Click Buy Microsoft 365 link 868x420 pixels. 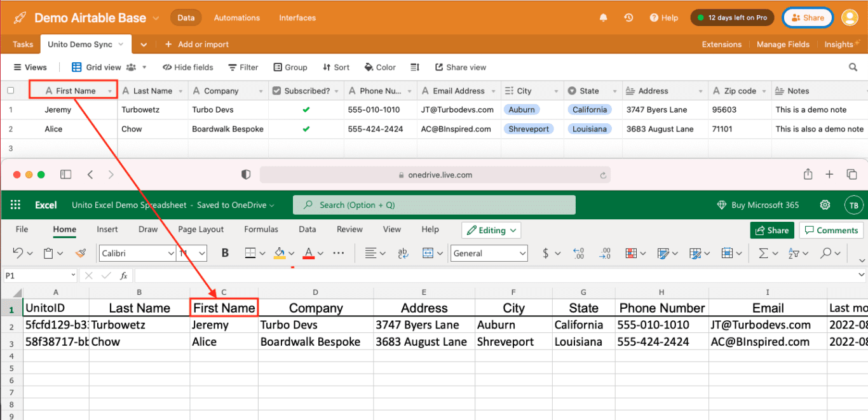(758, 205)
